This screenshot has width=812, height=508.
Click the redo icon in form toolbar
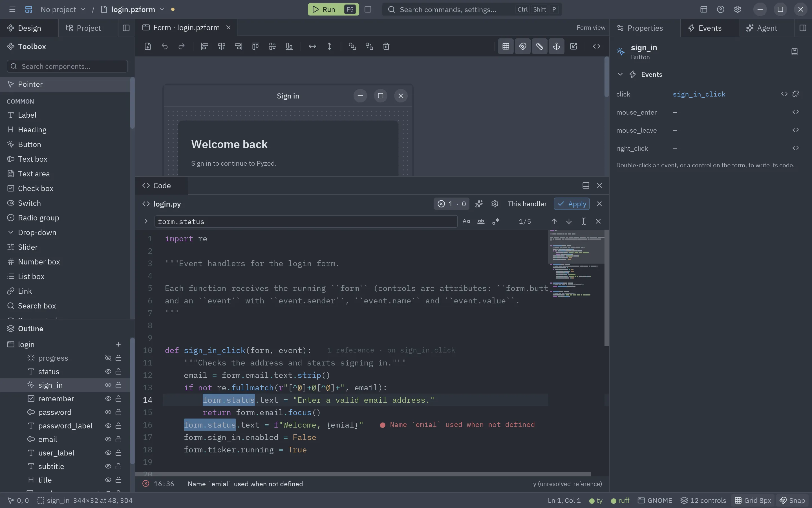pos(182,46)
